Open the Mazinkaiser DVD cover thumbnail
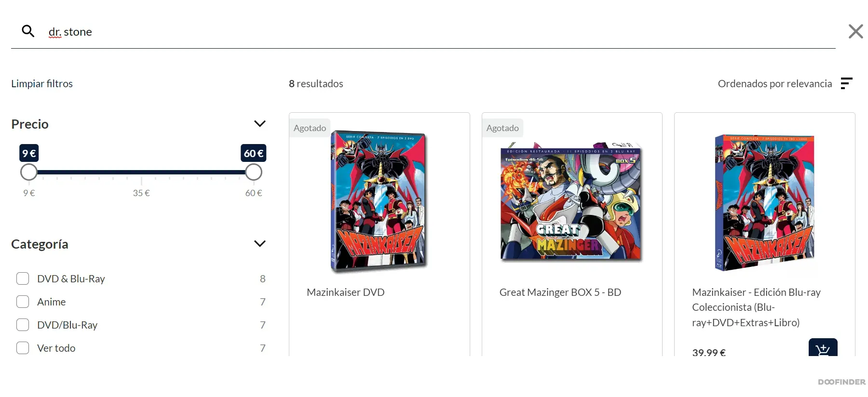The height and width of the screenshot is (397, 868). click(379, 200)
